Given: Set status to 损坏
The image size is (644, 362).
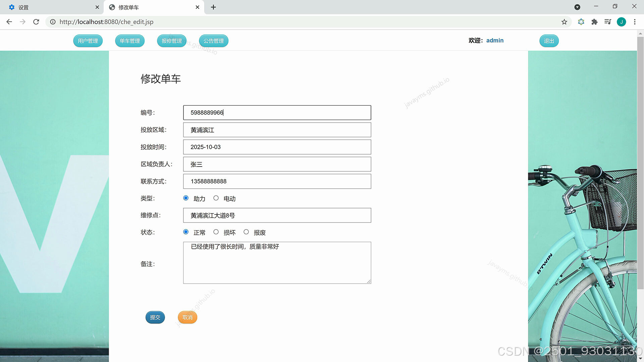Looking at the screenshot, I should 216,232.
